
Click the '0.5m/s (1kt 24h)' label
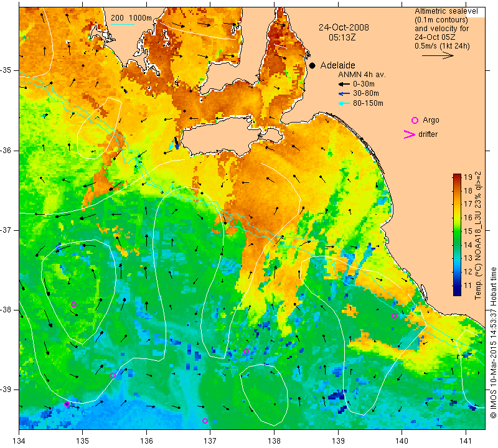click(442, 45)
